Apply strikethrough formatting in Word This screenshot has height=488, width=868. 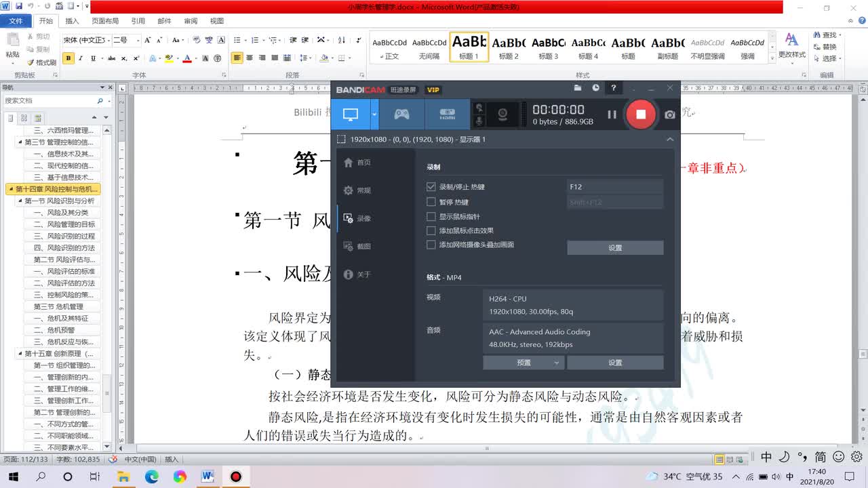[111, 58]
